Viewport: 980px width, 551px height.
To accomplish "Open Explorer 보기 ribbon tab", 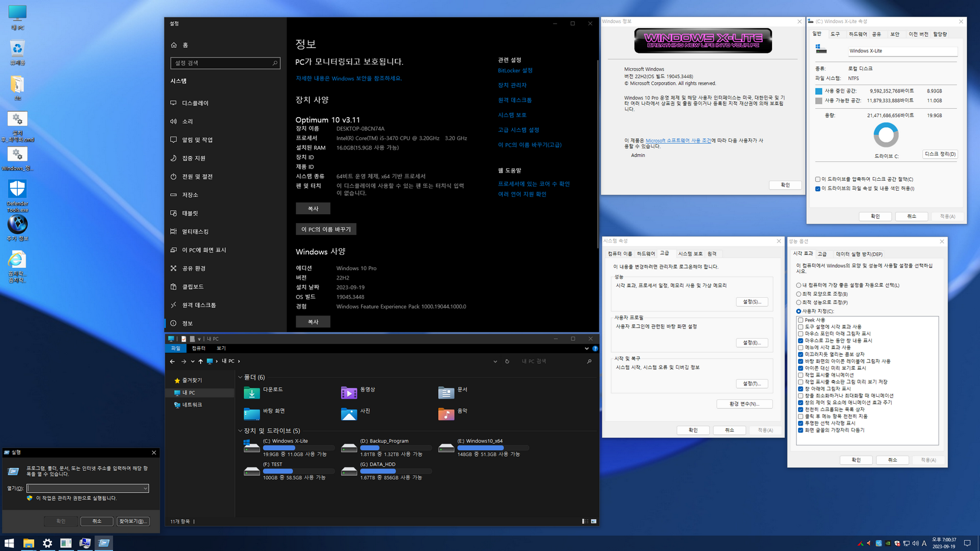I will 221,348.
